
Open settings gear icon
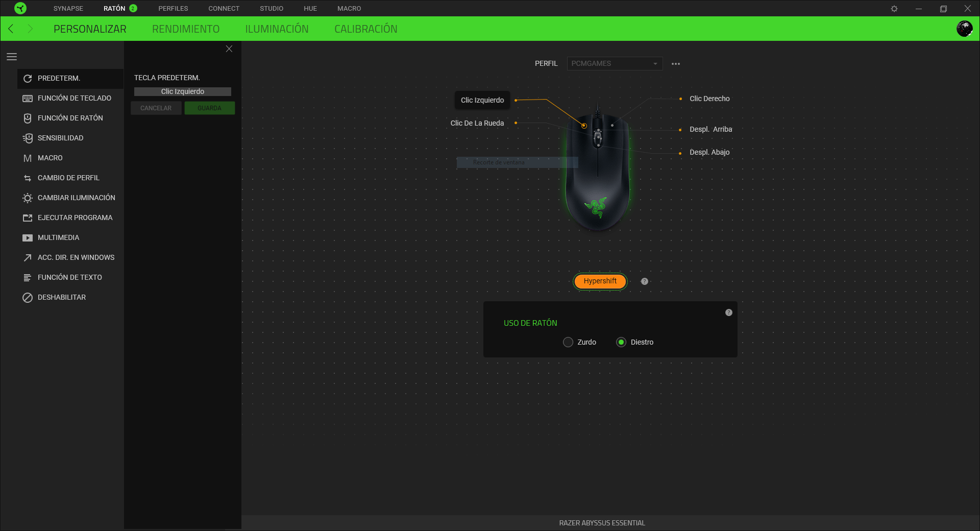click(x=894, y=9)
